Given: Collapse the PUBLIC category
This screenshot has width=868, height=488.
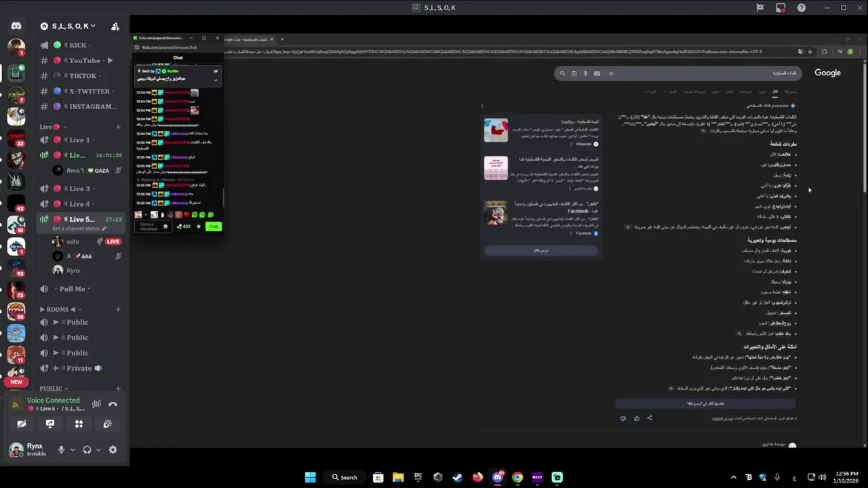Looking at the screenshot, I should [54, 388].
